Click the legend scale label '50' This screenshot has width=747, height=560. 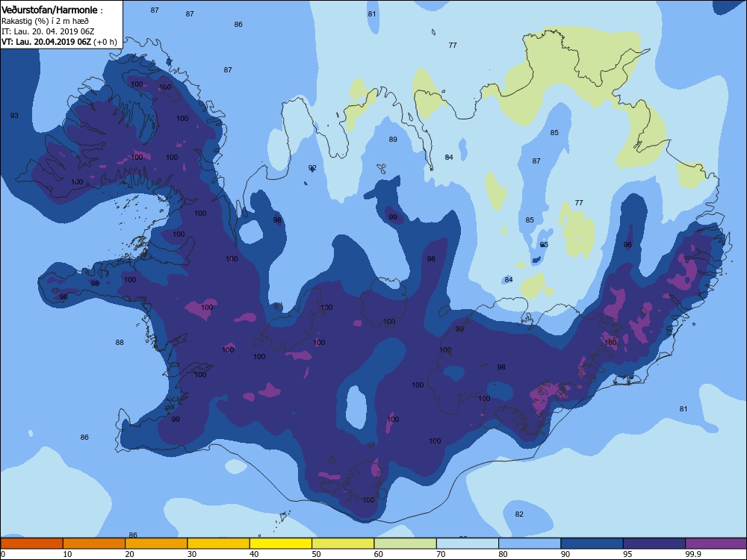click(316, 554)
